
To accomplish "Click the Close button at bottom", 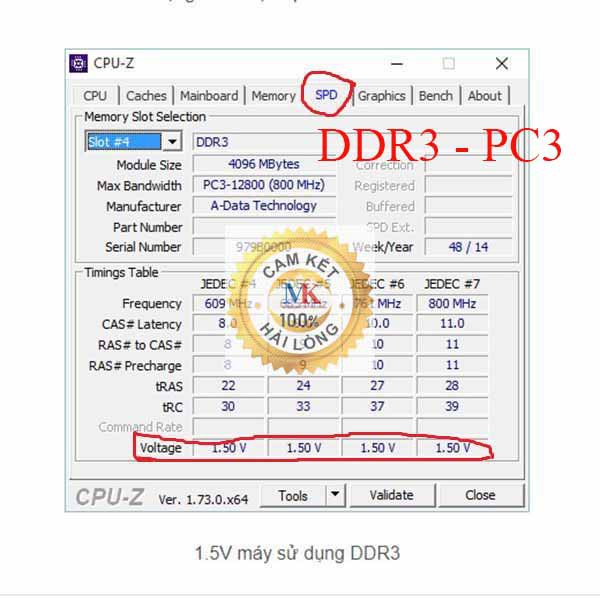I will [x=480, y=495].
